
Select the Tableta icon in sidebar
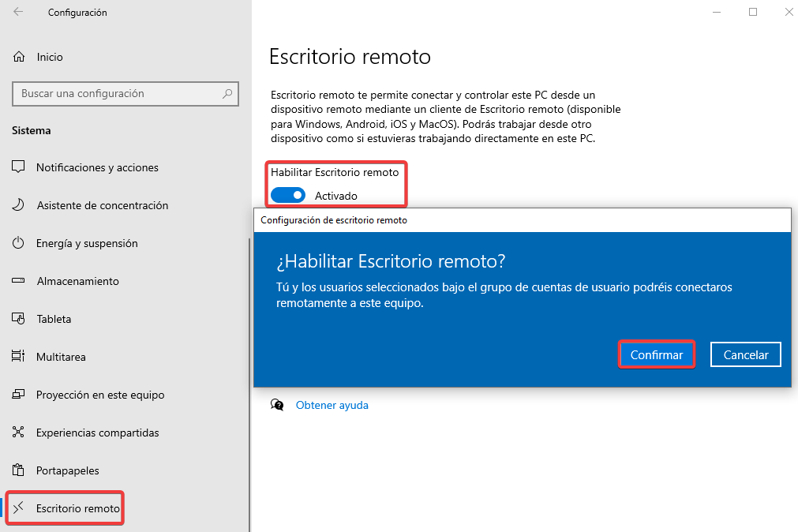19,319
